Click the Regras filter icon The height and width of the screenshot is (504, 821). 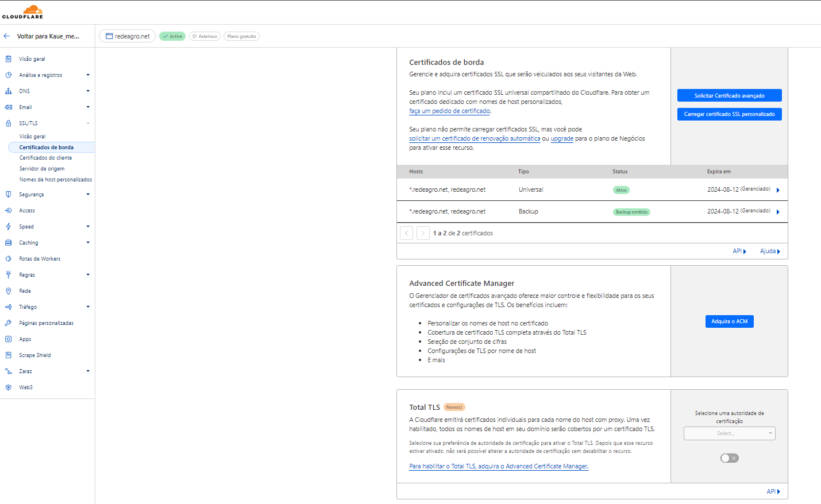[x=8, y=275]
